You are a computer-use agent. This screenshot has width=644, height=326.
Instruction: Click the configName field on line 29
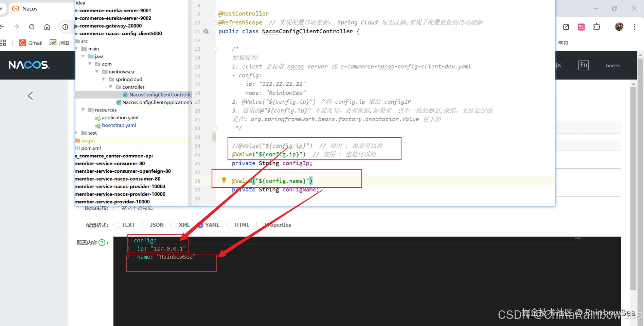click(299, 190)
